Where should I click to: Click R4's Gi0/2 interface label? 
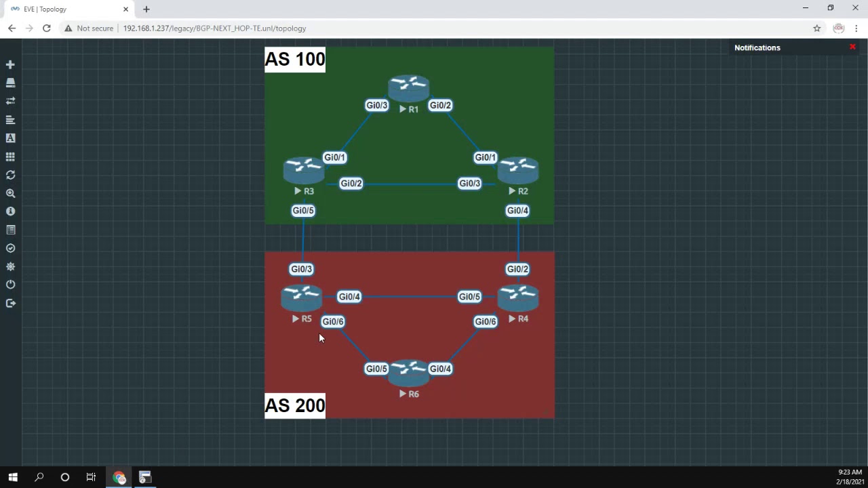tap(517, 269)
